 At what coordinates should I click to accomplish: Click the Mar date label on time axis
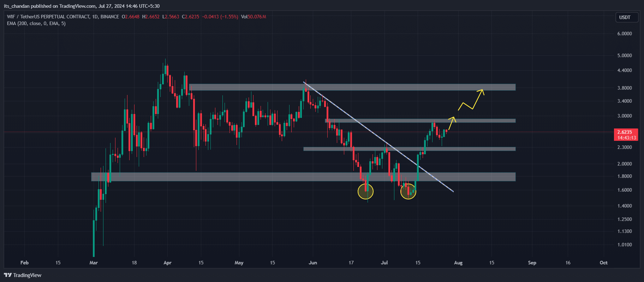(x=94, y=263)
